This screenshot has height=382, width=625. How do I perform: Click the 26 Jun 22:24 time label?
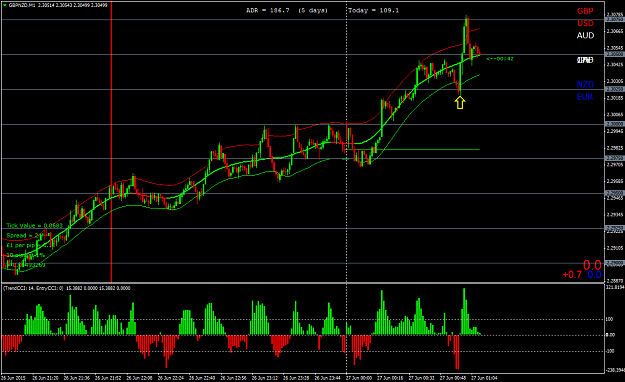pyautogui.click(x=171, y=378)
